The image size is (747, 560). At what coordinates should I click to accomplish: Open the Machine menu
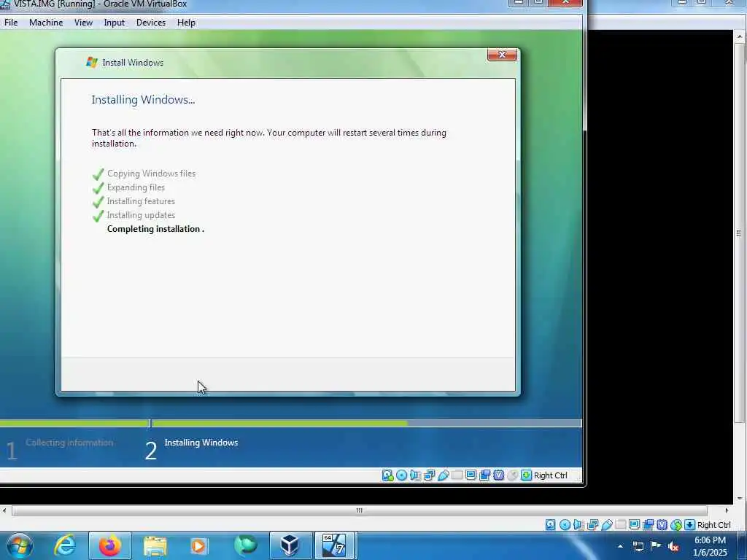tap(46, 23)
